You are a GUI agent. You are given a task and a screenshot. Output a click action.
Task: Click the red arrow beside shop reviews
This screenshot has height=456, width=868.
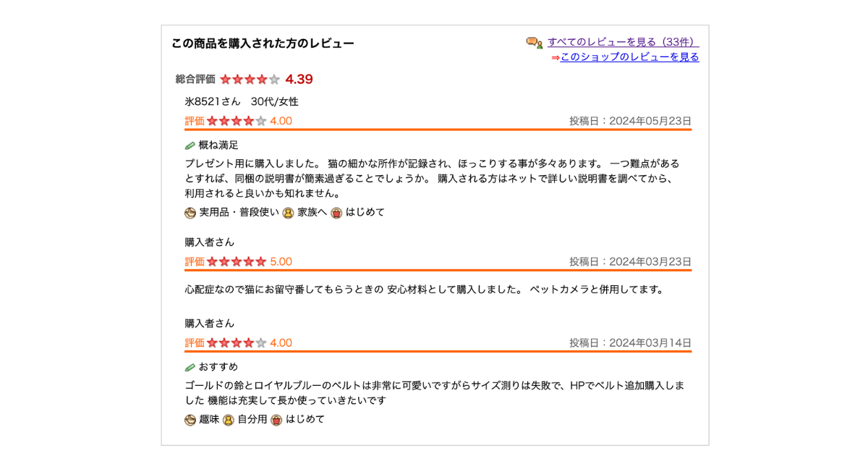[555, 58]
